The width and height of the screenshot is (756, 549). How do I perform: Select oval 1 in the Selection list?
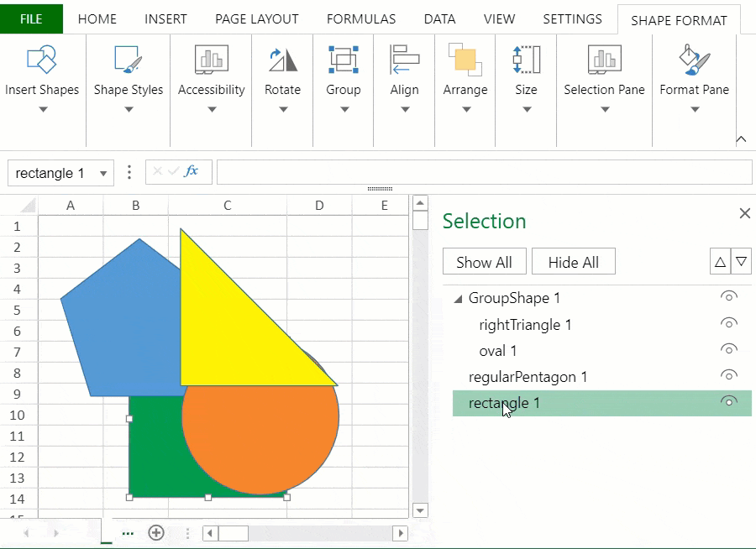(497, 351)
